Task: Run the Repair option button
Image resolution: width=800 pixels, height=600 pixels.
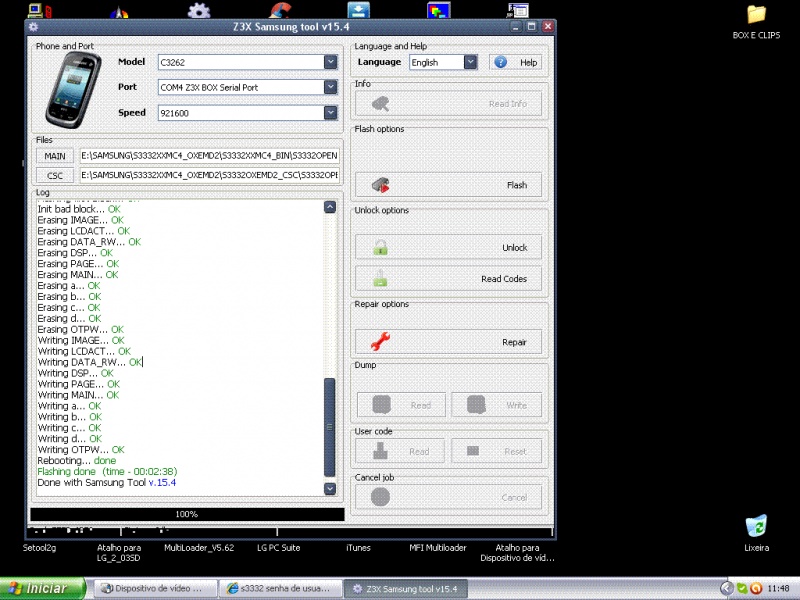Action: (448, 342)
